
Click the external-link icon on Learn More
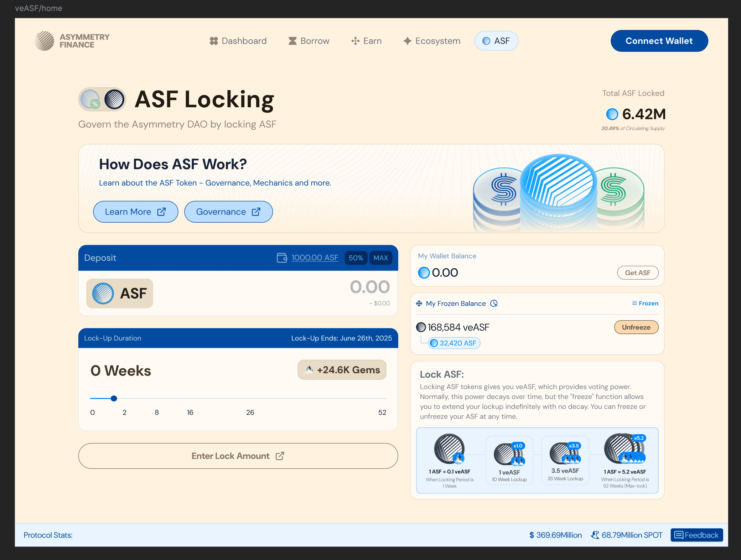[161, 212]
